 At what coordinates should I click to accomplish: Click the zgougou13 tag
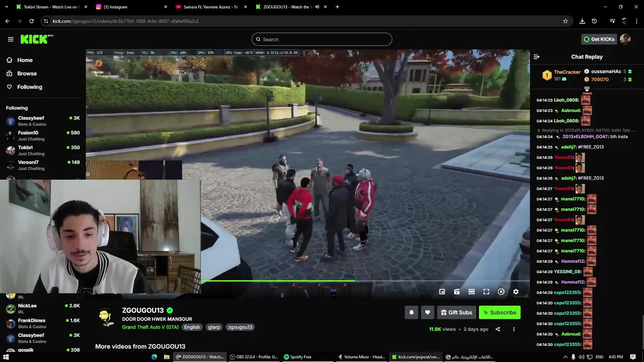point(240,327)
